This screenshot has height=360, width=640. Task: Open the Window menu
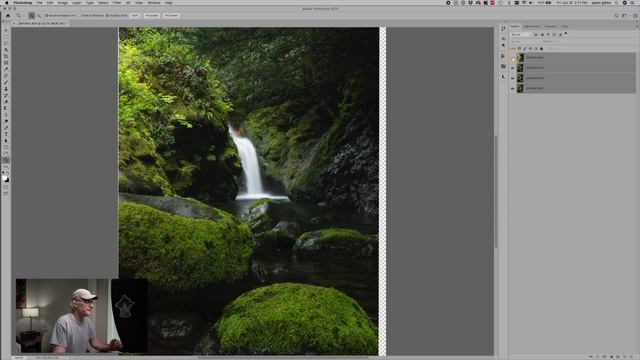[x=154, y=2]
